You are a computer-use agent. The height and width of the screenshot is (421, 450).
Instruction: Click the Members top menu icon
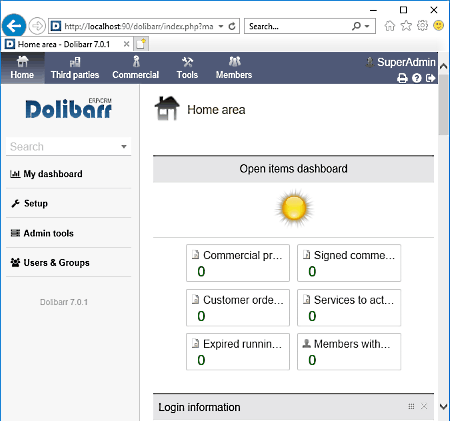coord(234,62)
